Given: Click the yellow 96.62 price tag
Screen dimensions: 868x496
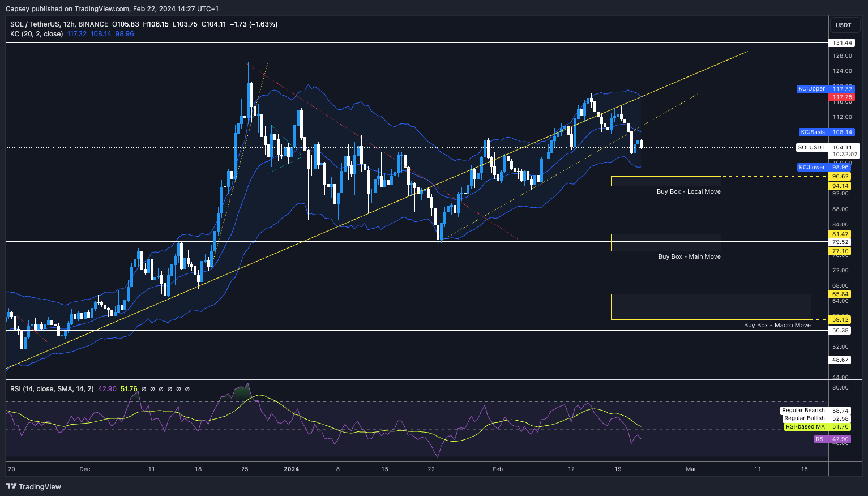Looking at the screenshot, I should pyautogui.click(x=841, y=177).
